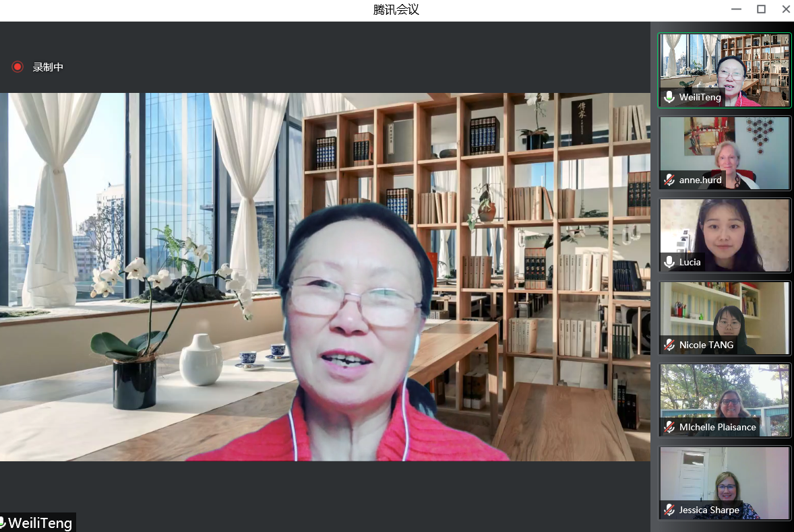Click WeiliTeng's microphone icon in the sidebar thumbnail
Viewport: 794px width, 532px height.
point(669,98)
